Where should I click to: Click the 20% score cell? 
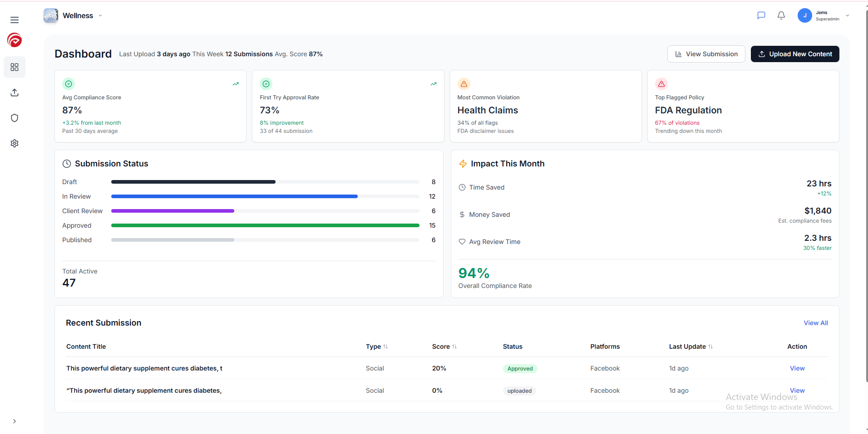(x=439, y=368)
